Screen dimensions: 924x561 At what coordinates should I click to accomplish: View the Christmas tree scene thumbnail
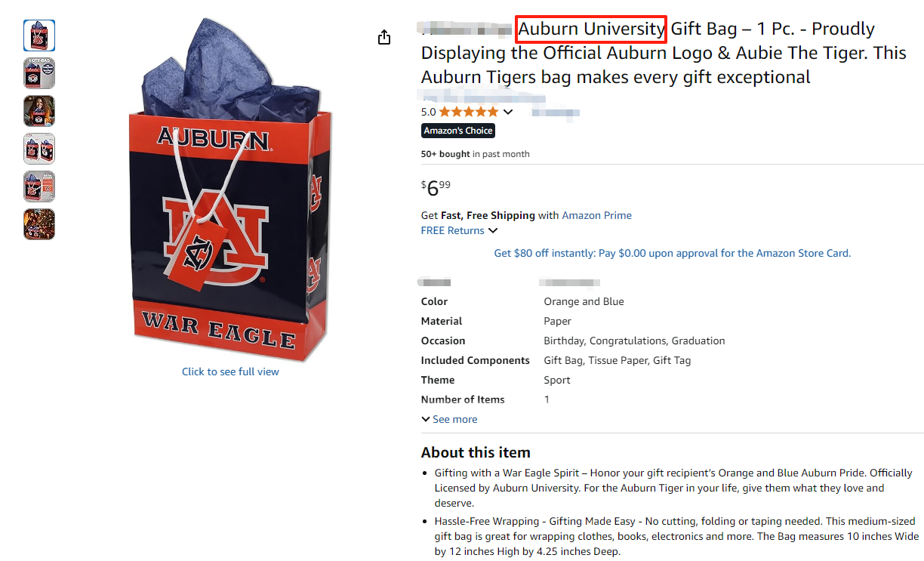(x=39, y=224)
